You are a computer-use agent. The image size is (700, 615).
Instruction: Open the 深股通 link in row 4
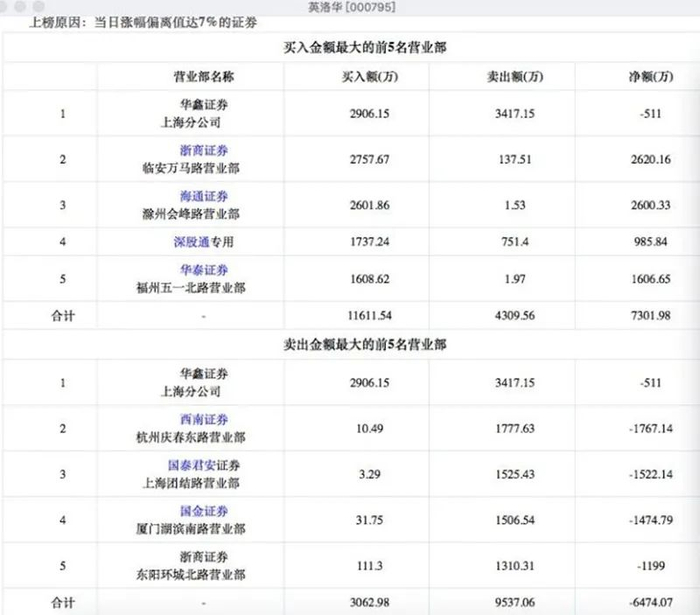(192, 242)
